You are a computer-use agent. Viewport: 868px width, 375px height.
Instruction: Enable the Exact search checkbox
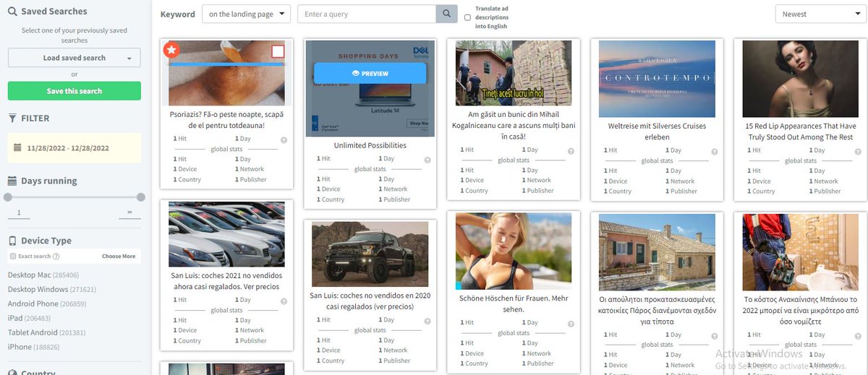point(13,257)
